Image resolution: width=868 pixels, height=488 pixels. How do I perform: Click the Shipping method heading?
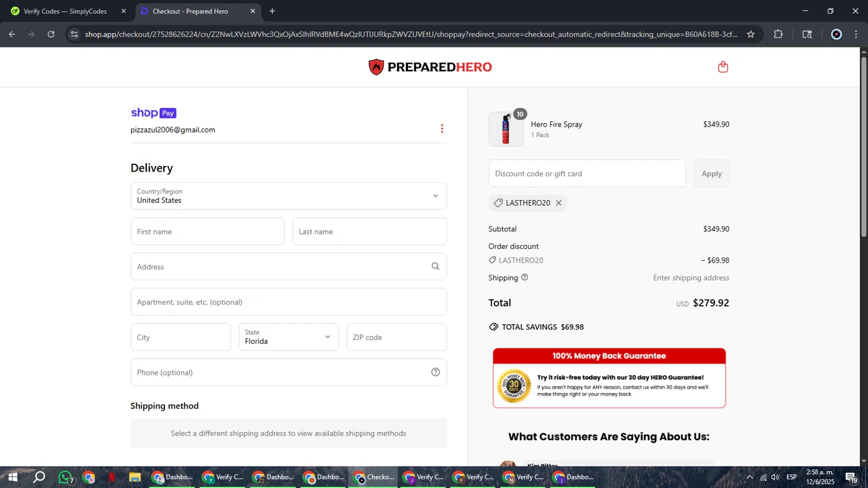point(164,406)
